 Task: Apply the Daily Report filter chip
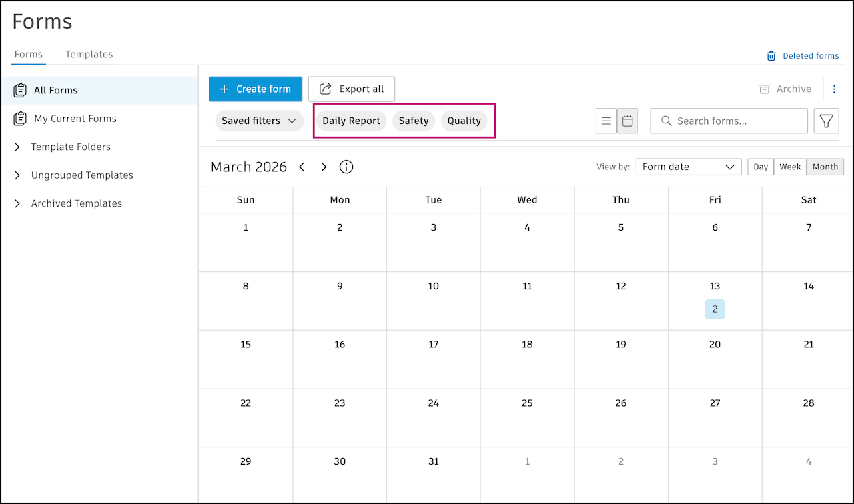tap(351, 121)
